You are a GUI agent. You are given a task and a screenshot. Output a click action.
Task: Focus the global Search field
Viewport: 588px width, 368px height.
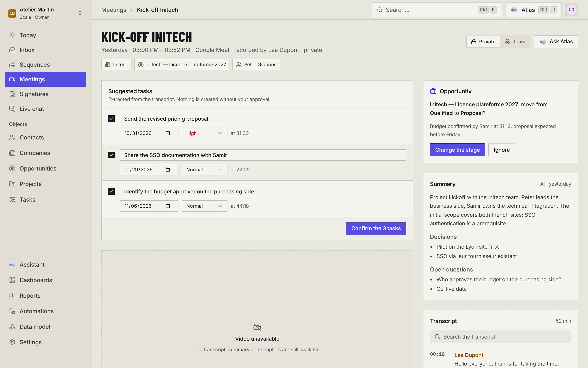pyautogui.click(x=437, y=10)
